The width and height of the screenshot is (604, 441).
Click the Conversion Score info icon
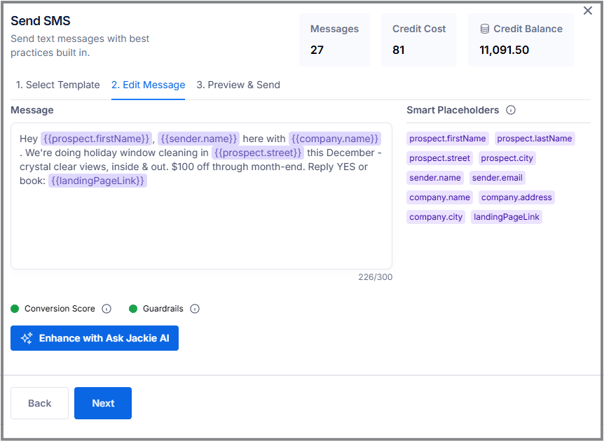click(x=107, y=309)
